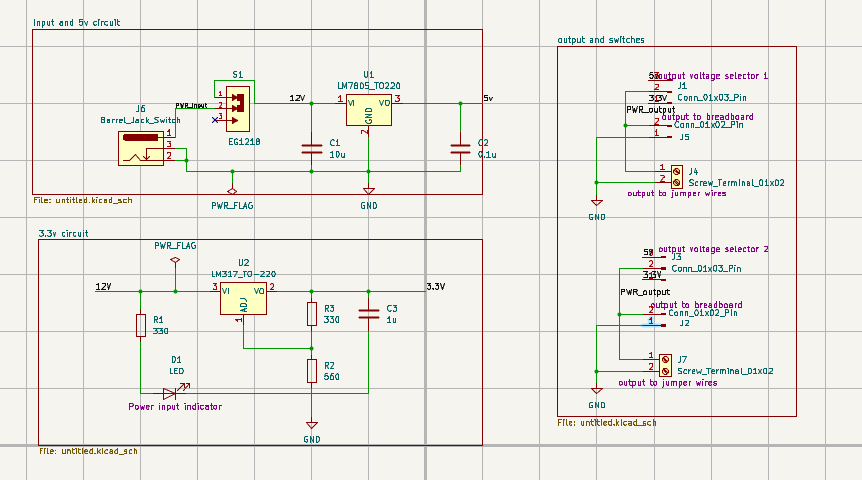Select the U2 LM317 regulator symbol
This screenshot has width=862, height=480.
pos(244,299)
